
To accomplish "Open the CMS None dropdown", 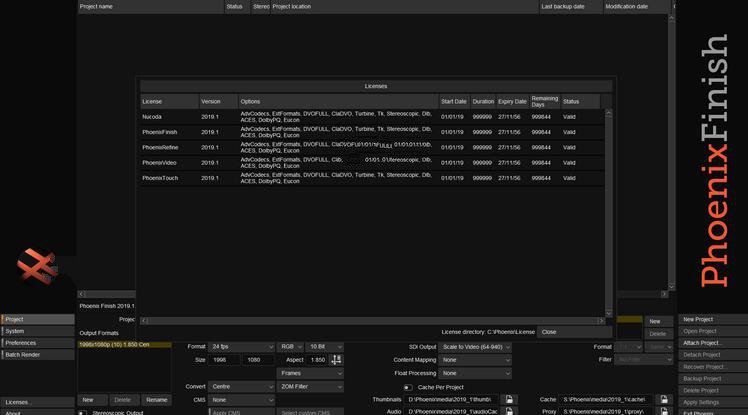I will point(241,400).
